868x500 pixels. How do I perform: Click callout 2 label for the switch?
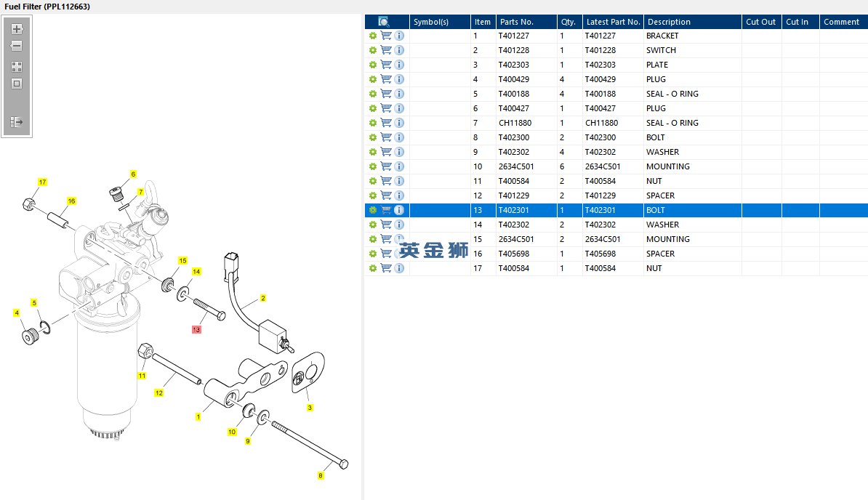tap(263, 298)
